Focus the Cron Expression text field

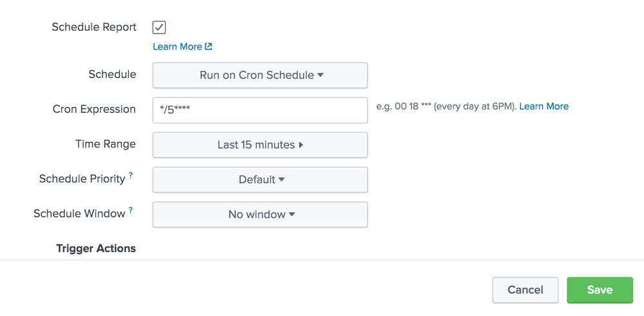(260, 110)
